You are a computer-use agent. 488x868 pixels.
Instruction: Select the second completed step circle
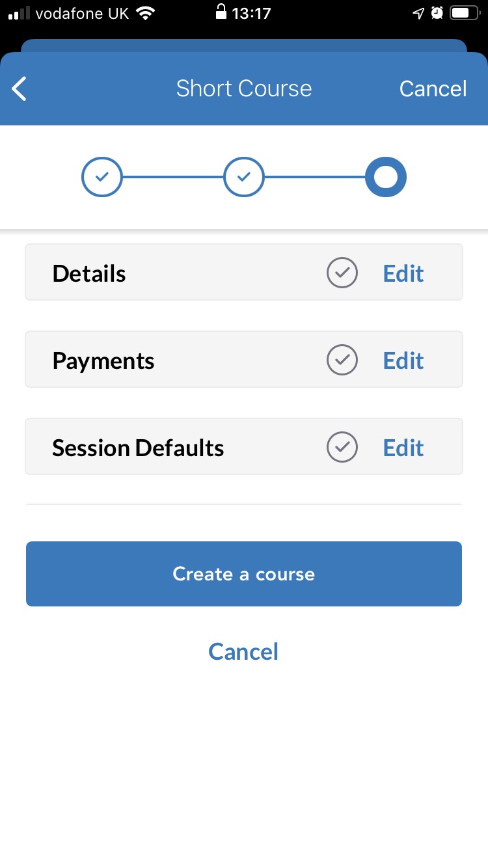click(x=244, y=176)
